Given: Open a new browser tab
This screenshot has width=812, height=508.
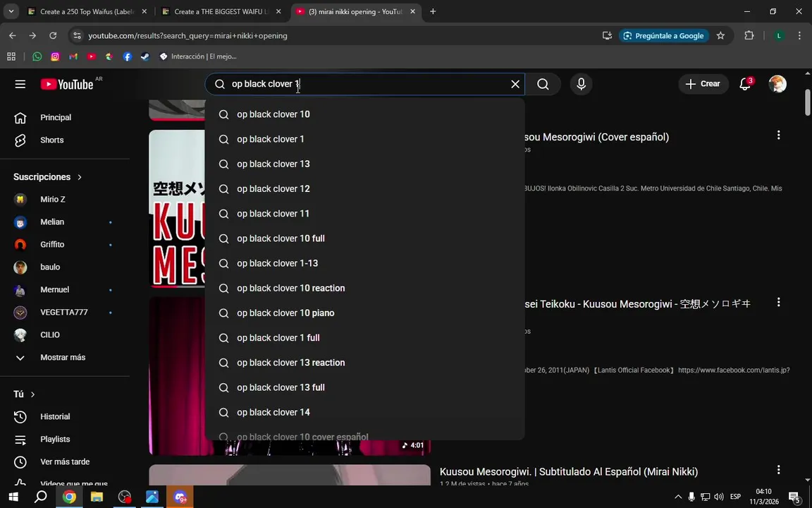Looking at the screenshot, I should pyautogui.click(x=433, y=11).
